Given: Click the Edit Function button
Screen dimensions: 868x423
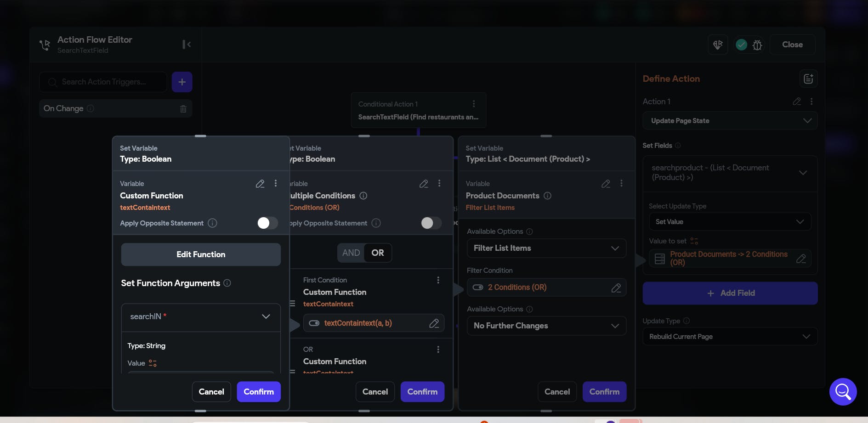Looking at the screenshot, I should pos(201,254).
